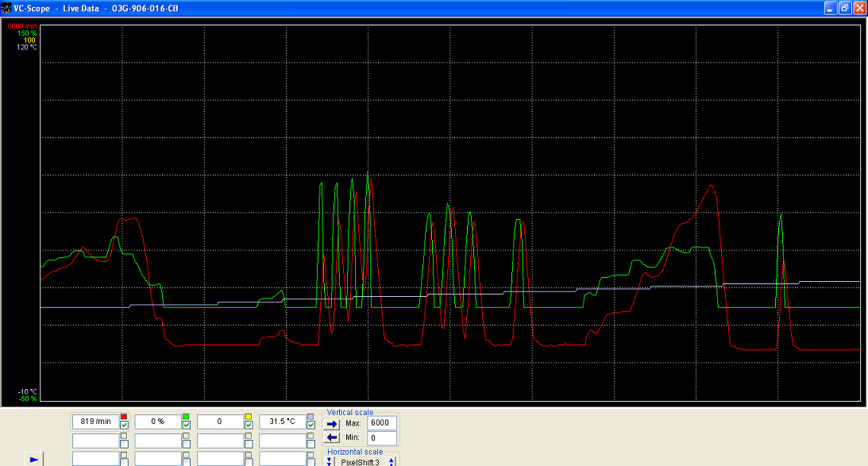Click the right PixelShift stepper arrows

[392, 461]
